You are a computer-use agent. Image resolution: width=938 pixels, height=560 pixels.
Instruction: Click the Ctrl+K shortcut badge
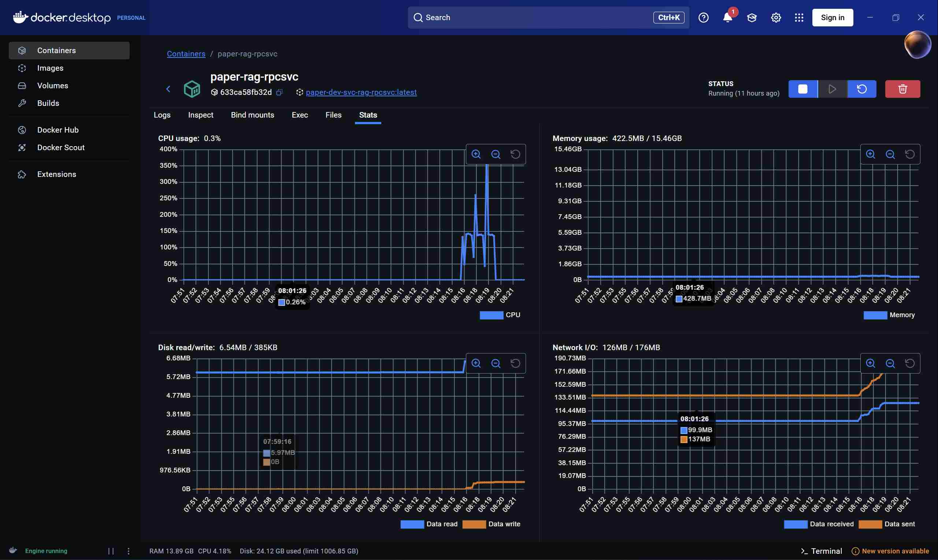668,18
